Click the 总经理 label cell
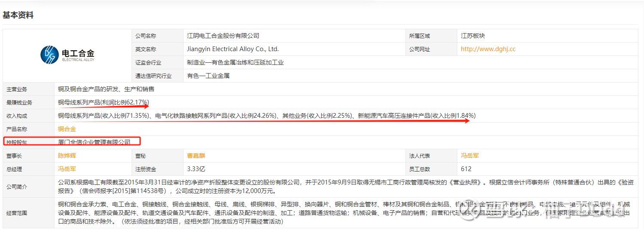644x230 pixels. 29,169
